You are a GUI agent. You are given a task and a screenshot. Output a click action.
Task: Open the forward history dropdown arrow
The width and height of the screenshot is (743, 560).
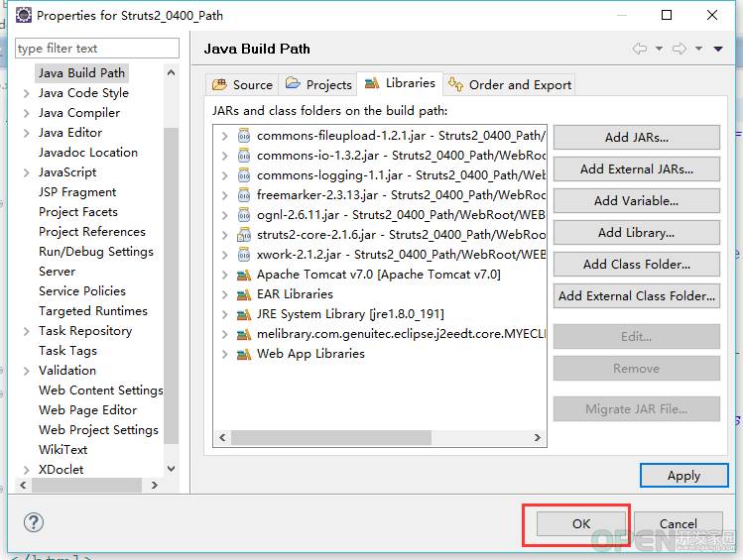pyautogui.click(x=699, y=49)
